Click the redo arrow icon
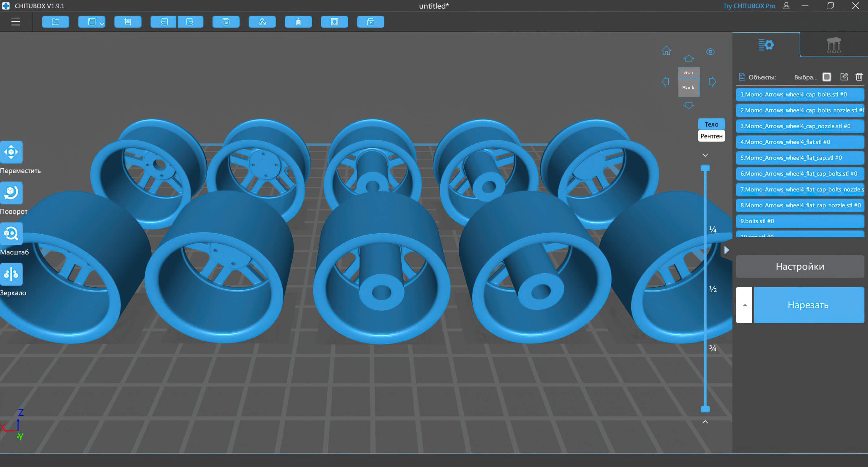868x467 pixels. (190, 22)
